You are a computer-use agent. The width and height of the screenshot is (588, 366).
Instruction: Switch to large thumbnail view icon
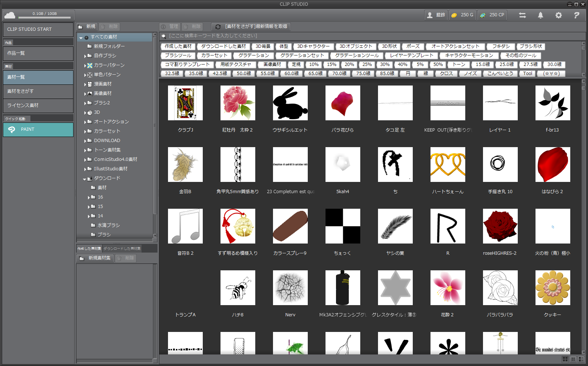click(x=565, y=359)
